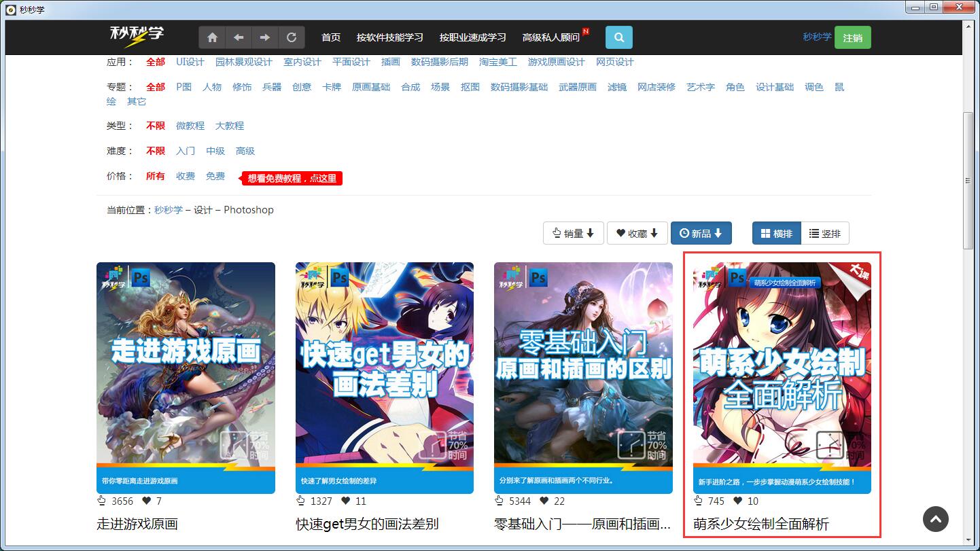Filter application by 室内设计

pos(302,62)
